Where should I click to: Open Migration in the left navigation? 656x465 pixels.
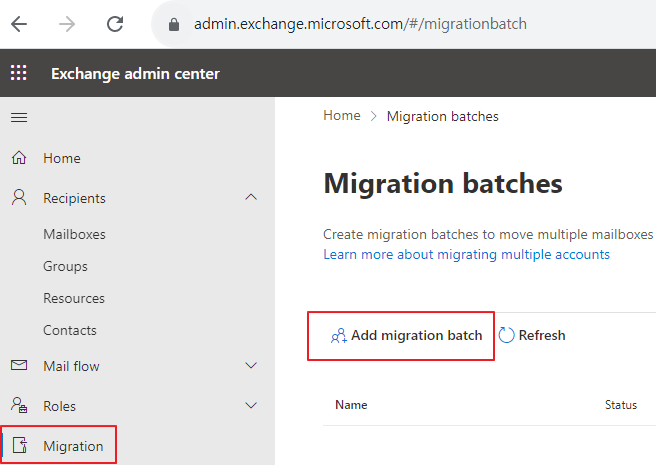(x=73, y=446)
